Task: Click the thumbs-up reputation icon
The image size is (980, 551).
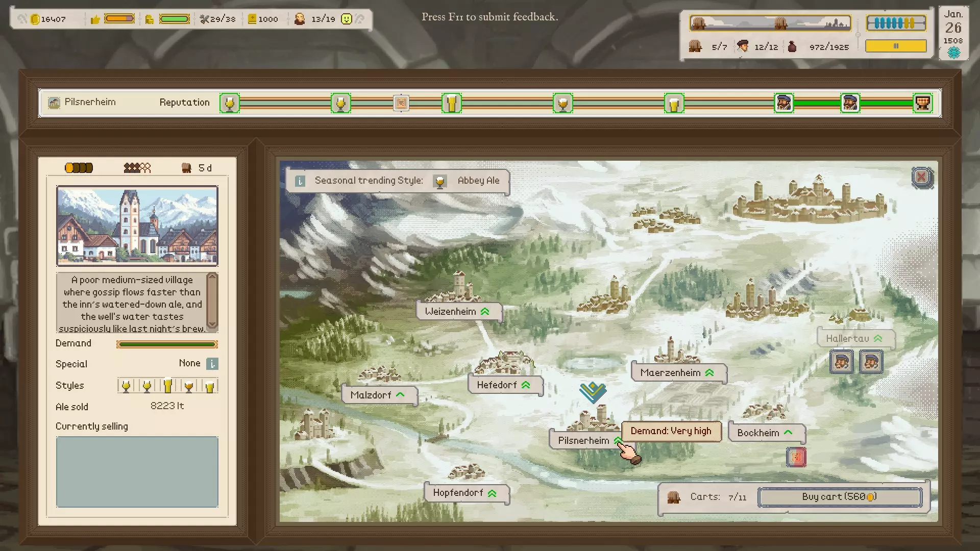Action: pos(95,19)
